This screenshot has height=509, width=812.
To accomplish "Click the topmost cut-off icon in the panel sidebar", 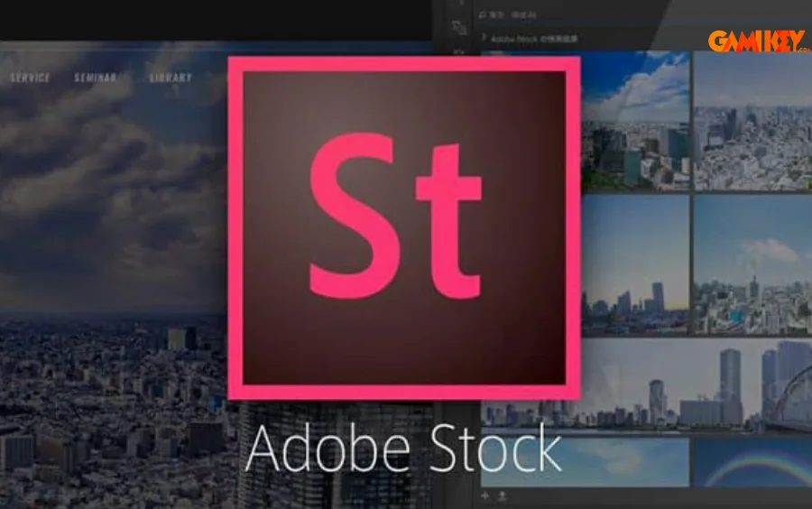I will click(461, 5).
